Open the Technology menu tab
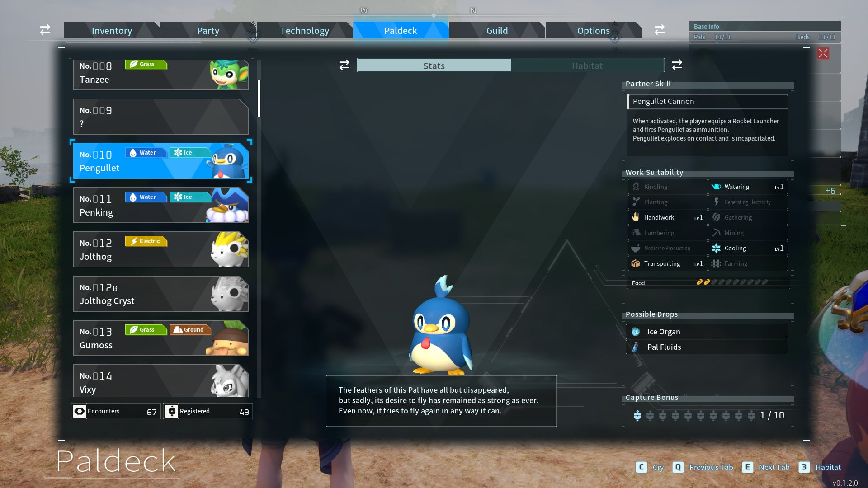 point(304,30)
